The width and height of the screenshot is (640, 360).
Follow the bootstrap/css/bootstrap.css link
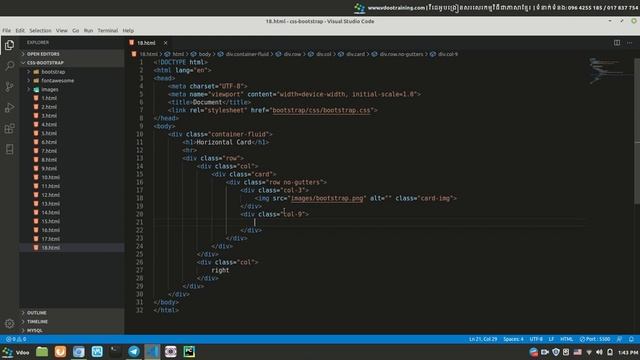pyautogui.click(x=321, y=110)
